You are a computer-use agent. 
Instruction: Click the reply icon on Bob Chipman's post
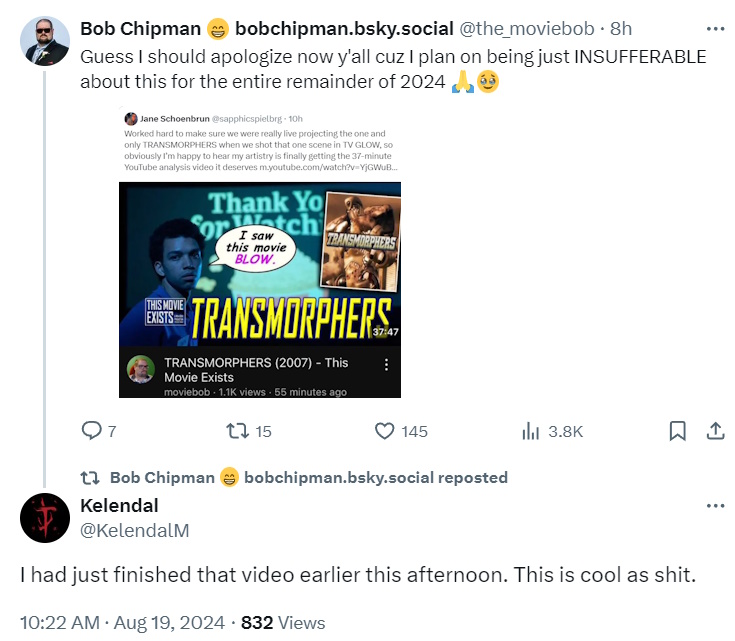(x=92, y=431)
